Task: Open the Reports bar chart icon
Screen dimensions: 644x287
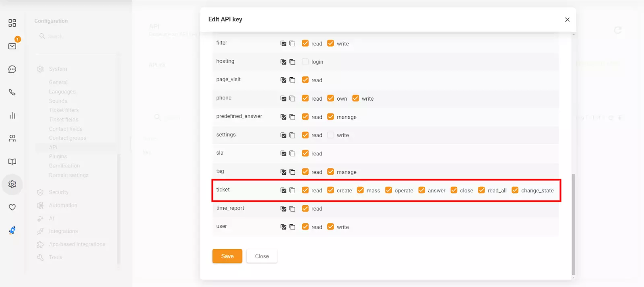Action: pos(12,116)
